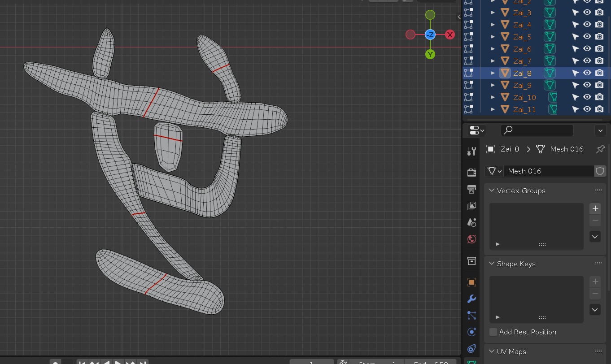Click the highlighted object icon of Zai_8

pos(505,73)
